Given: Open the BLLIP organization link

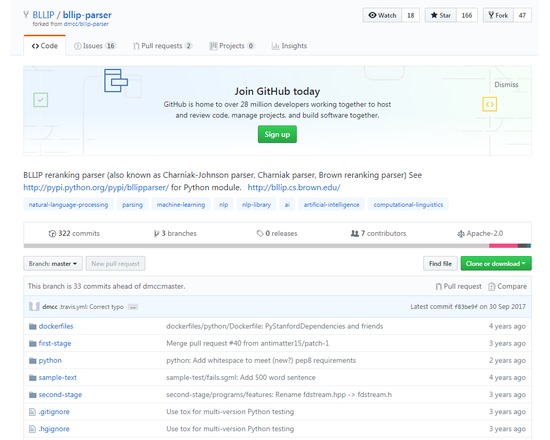Looking at the screenshot, I should coord(43,15).
